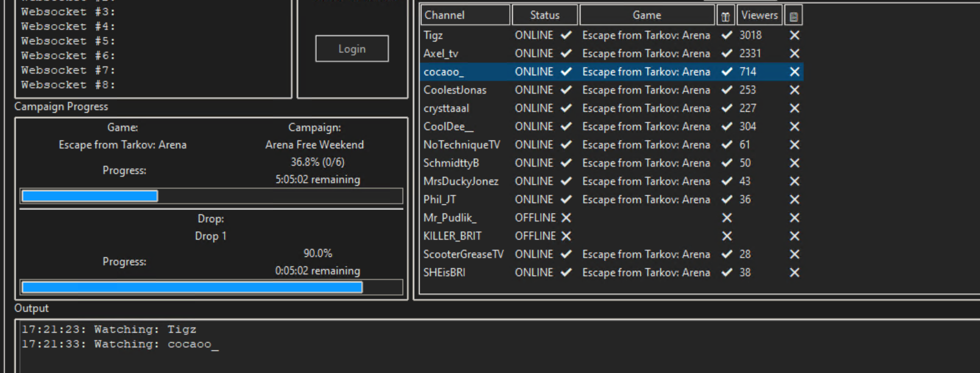Click the X at end of CoolDee__ row
980x373 pixels.
tap(794, 127)
